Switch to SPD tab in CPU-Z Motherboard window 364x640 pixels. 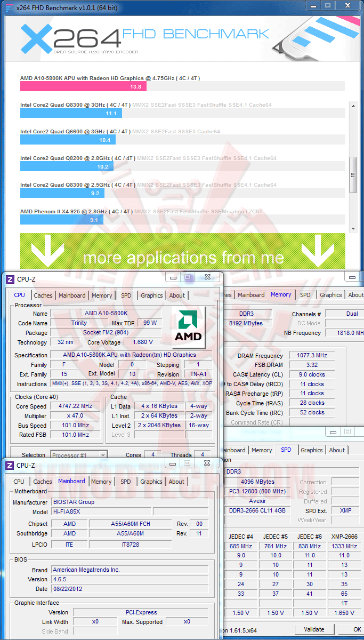125,482
